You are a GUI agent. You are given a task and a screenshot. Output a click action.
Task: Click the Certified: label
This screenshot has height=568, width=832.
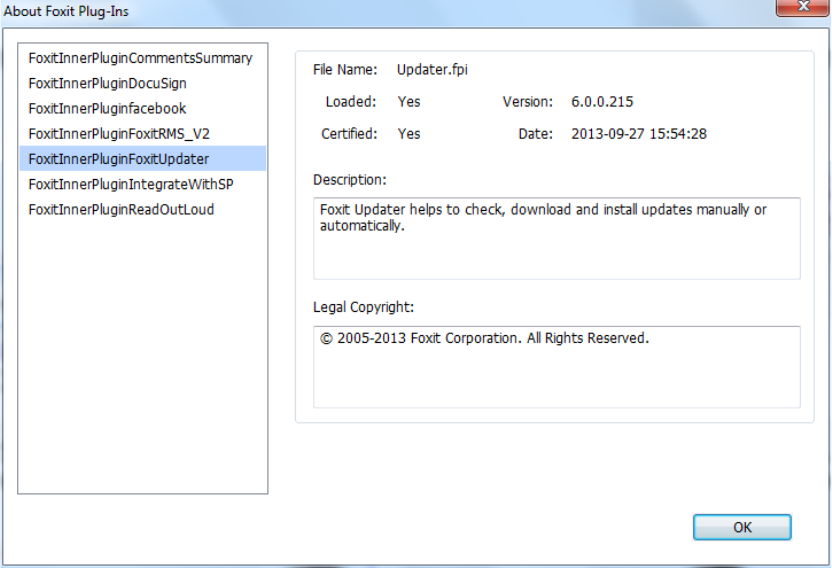pyautogui.click(x=349, y=134)
